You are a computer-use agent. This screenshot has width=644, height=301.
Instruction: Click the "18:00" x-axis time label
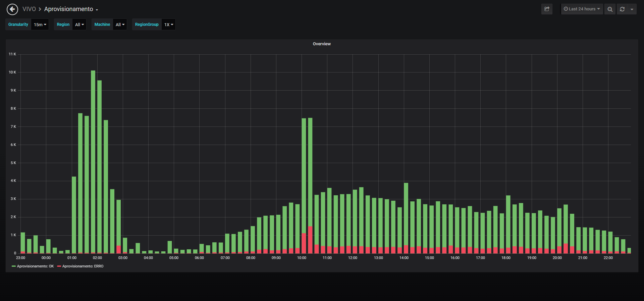click(506, 258)
